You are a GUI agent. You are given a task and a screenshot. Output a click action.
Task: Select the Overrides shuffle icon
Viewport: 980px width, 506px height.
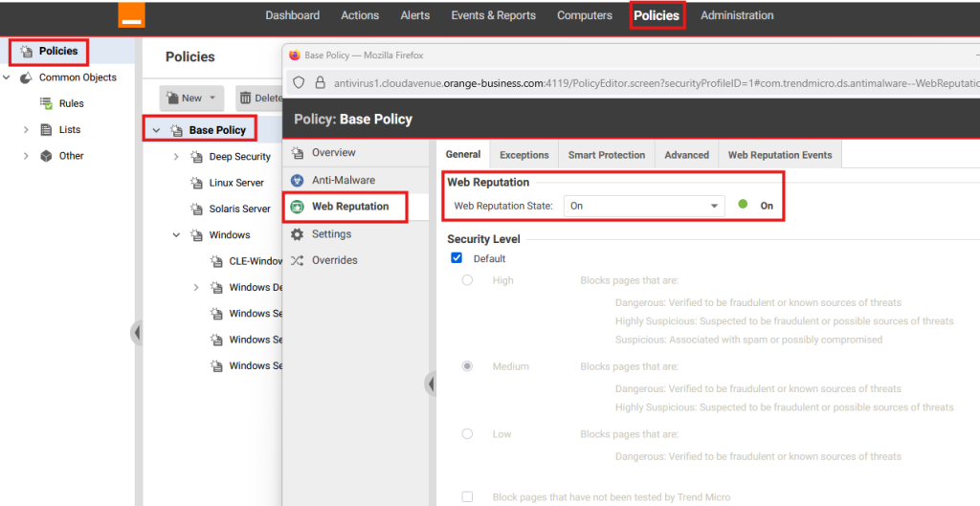point(297,260)
